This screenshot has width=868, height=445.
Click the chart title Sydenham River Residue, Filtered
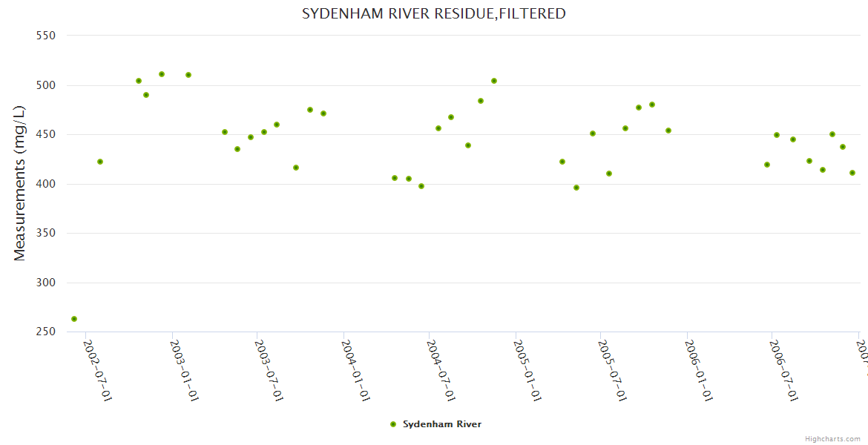click(433, 13)
